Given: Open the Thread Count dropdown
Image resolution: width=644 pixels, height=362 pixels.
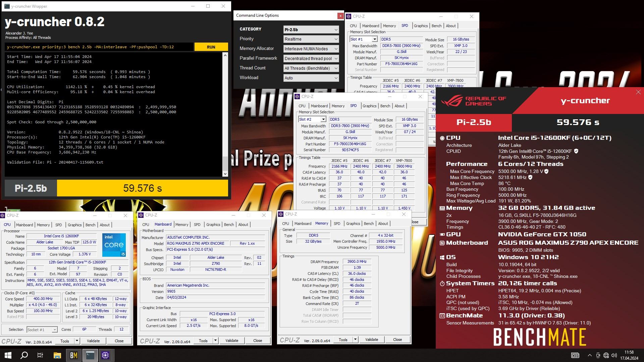Looking at the screenshot, I should click(311, 68).
